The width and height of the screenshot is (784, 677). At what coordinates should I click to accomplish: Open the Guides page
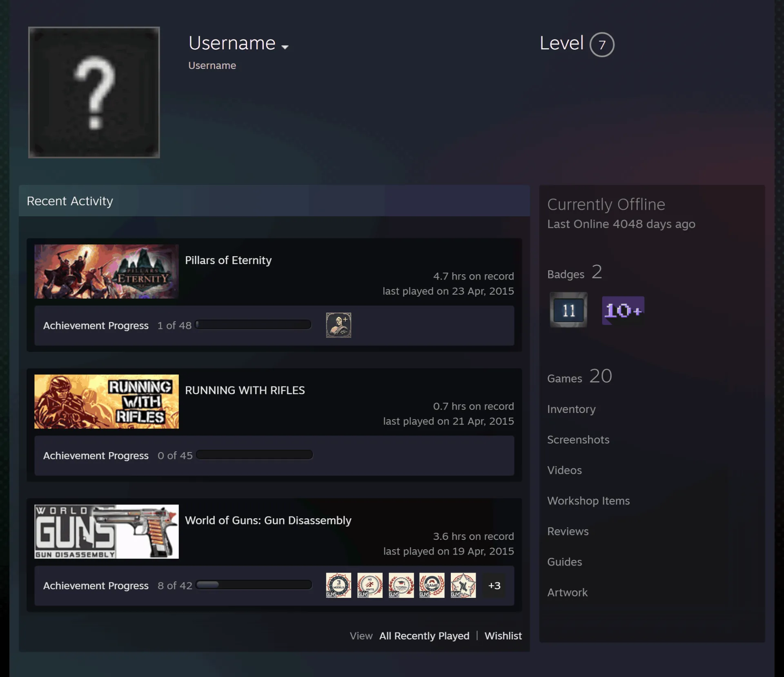(564, 562)
